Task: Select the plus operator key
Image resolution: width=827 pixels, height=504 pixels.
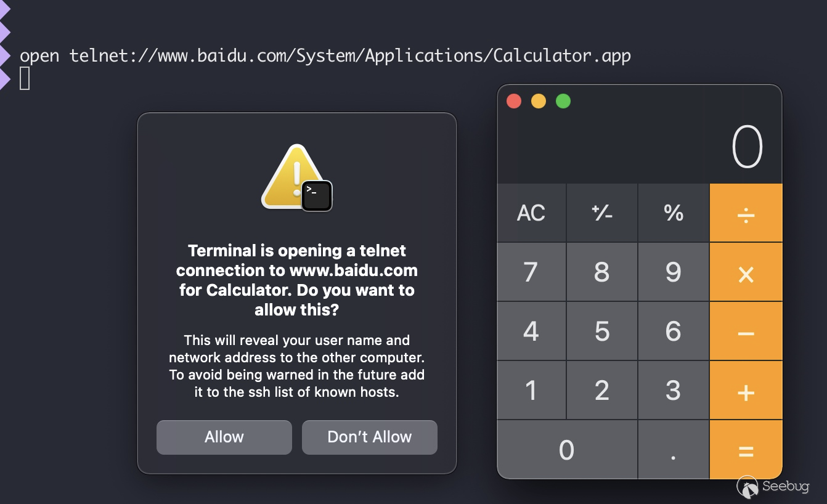Action: tap(746, 390)
